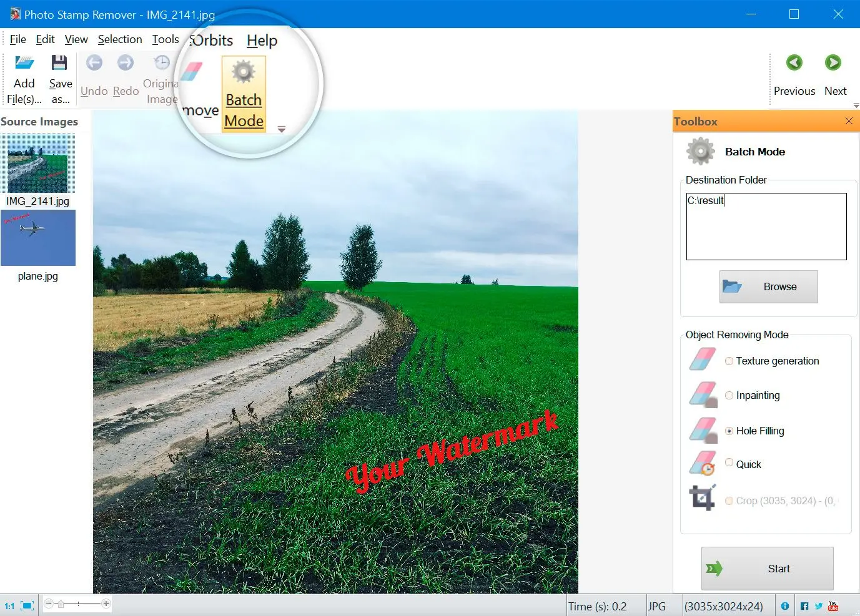Click the JPG format status entry
The image size is (860, 616).
pyautogui.click(x=656, y=606)
